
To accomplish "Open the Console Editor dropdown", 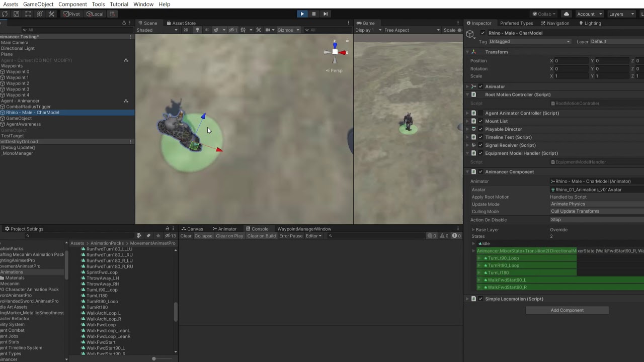I will point(313,236).
